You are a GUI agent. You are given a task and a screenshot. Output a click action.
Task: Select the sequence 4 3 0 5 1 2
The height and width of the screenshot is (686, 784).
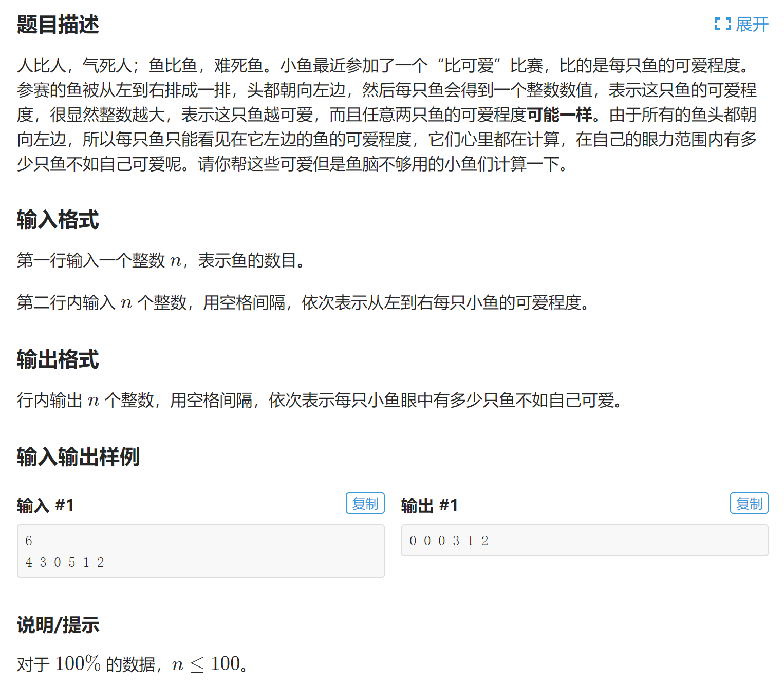[65, 562]
